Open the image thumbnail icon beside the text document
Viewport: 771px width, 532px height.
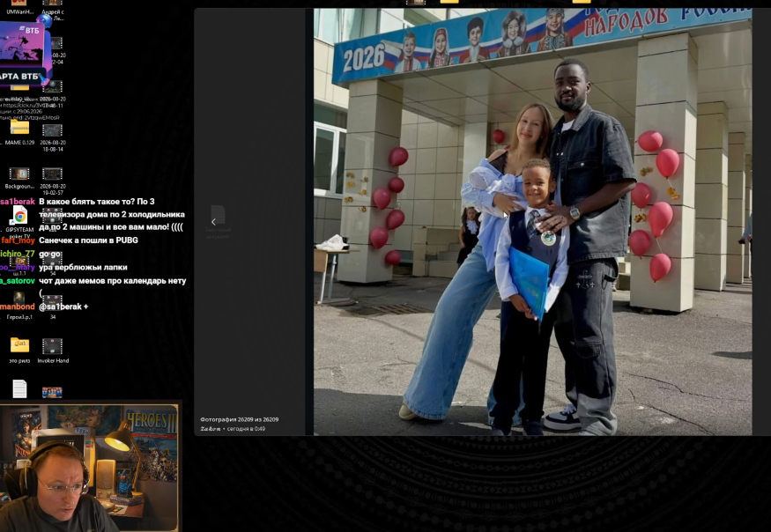pyautogui.click(x=52, y=392)
